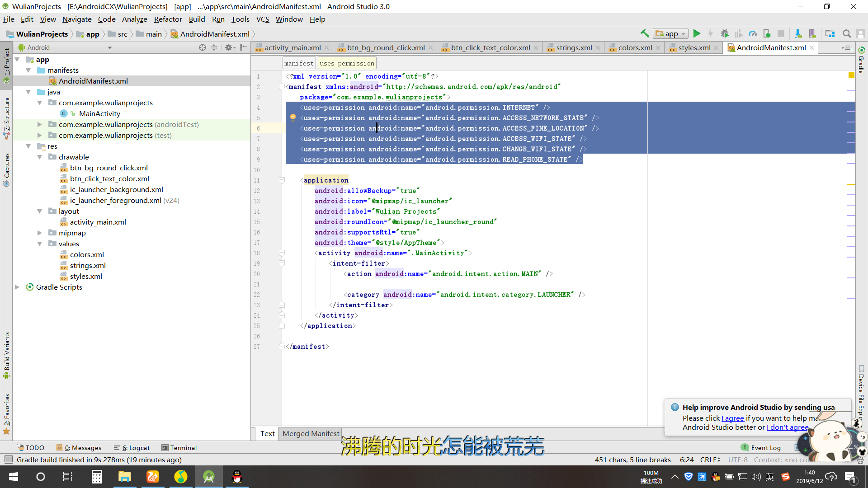Click uses-permission breadcrumb in editor

tap(347, 63)
